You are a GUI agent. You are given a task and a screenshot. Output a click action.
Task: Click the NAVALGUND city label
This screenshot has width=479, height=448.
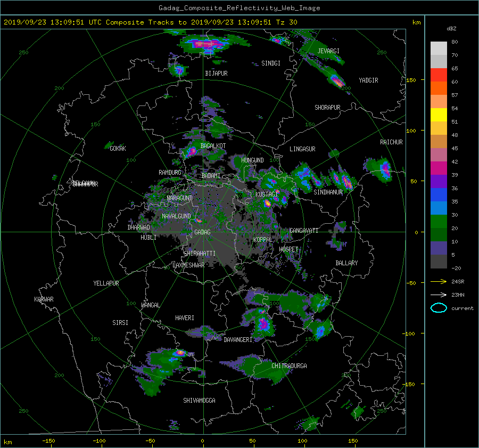pyautogui.click(x=176, y=216)
